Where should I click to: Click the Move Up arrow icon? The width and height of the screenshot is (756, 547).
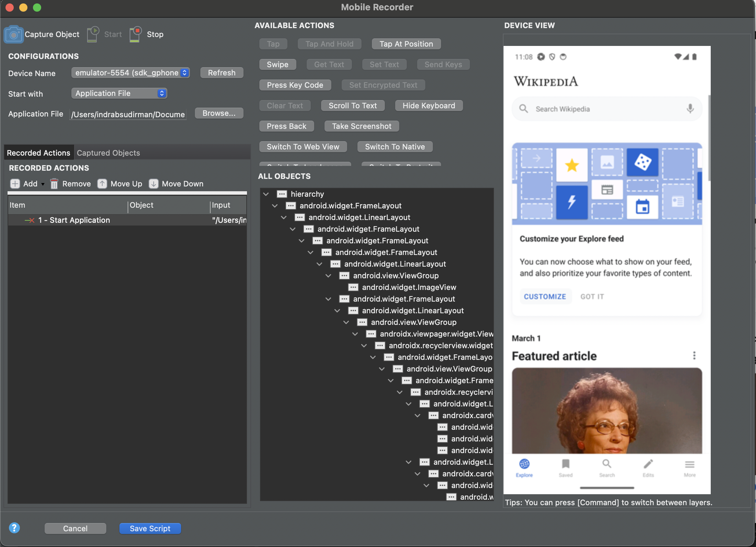click(x=102, y=184)
